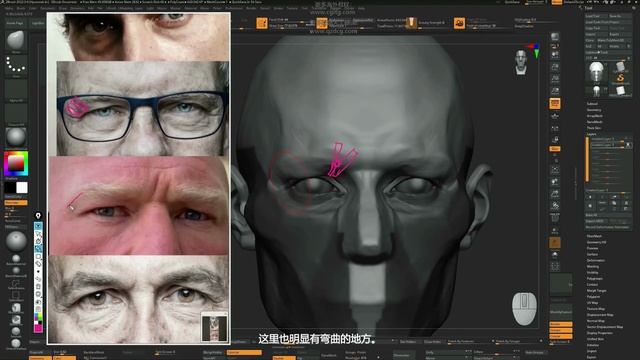Viewport: 640px width, 360px height.
Task: Expand the Polygroups sub-palette
Action: 595,279
